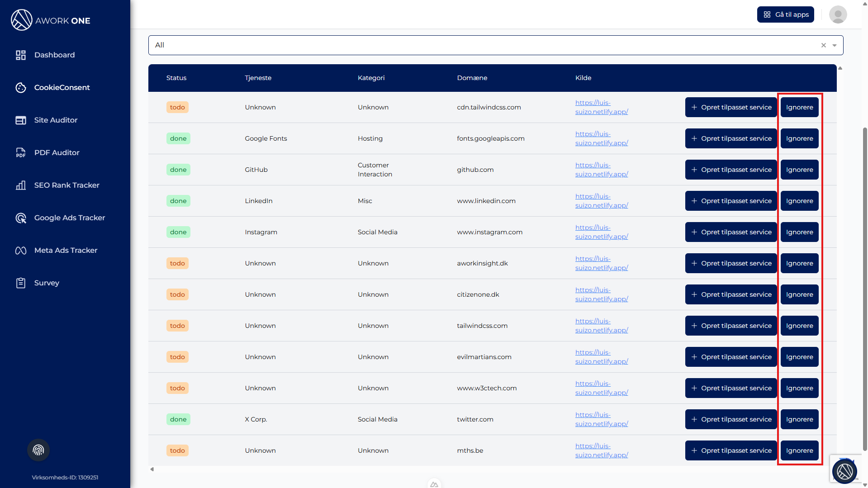The width and height of the screenshot is (868, 488).
Task: Click the Meta Ads Tracker infinity icon
Action: pyautogui.click(x=21, y=251)
